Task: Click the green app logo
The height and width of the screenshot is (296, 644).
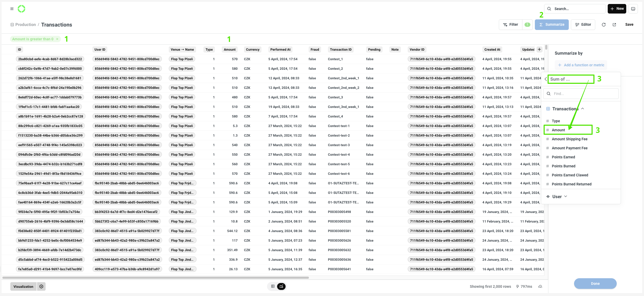Action: (21, 9)
